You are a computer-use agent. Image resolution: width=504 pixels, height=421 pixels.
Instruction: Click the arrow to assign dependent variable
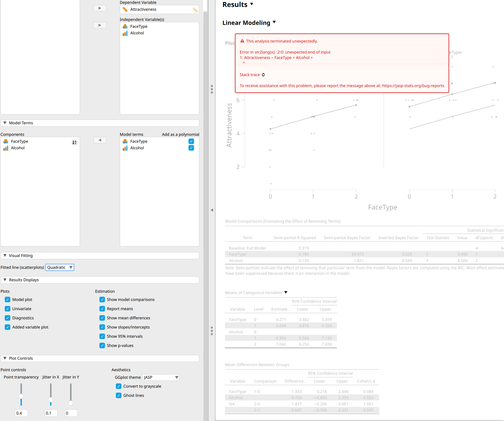click(x=100, y=8)
